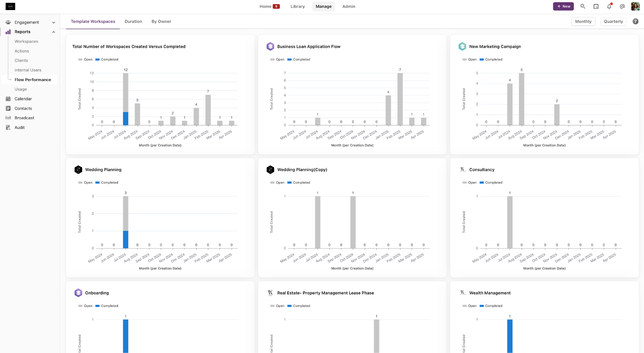Click the Real Estate Property Management icon
The height and width of the screenshot is (353, 644).
point(270,293)
